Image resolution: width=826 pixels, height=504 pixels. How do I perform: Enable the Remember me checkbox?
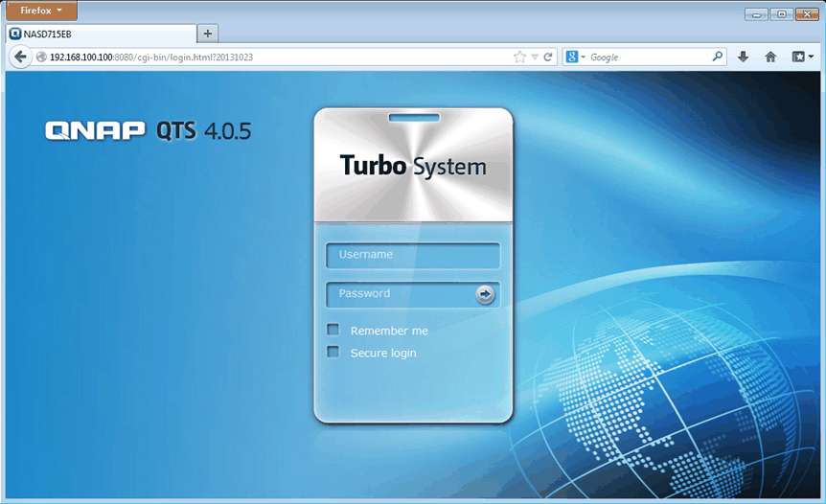click(x=333, y=330)
